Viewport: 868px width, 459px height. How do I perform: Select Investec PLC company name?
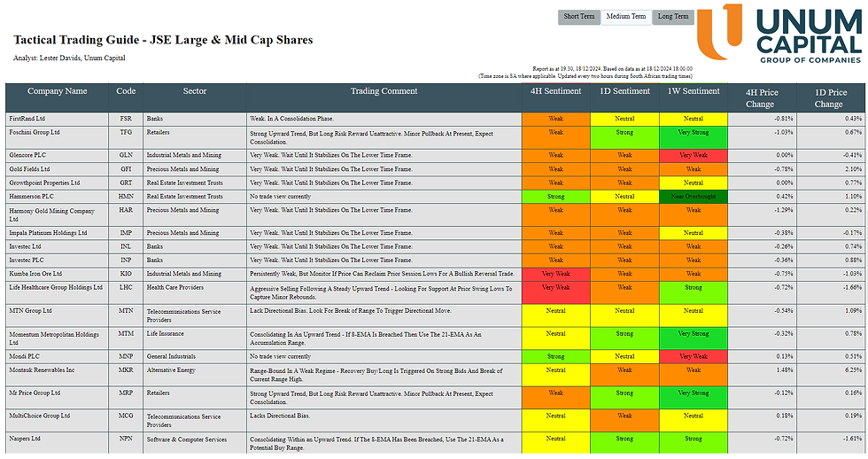coord(26,261)
